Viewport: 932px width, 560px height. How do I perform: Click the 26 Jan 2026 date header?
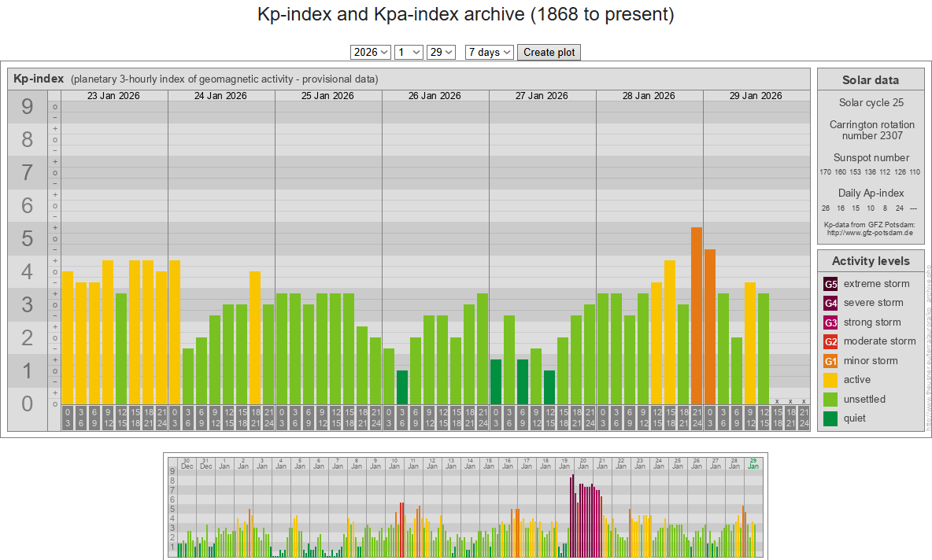point(435,96)
